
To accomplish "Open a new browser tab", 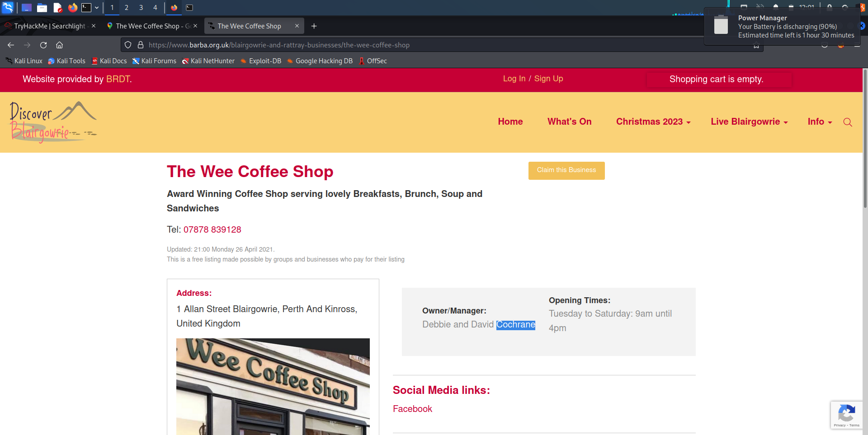I will click(314, 26).
